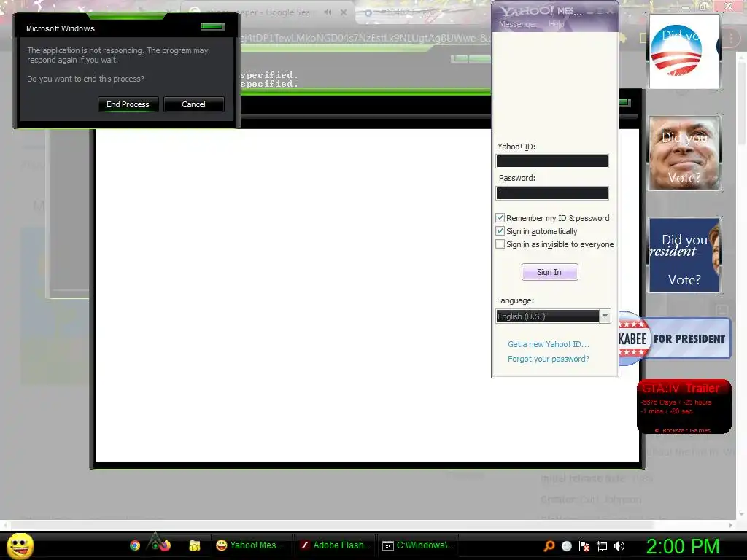Viewport: 747px width, 560px height.
Task: Click Get a new Yahoo! ID link
Action: (x=549, y=344)
